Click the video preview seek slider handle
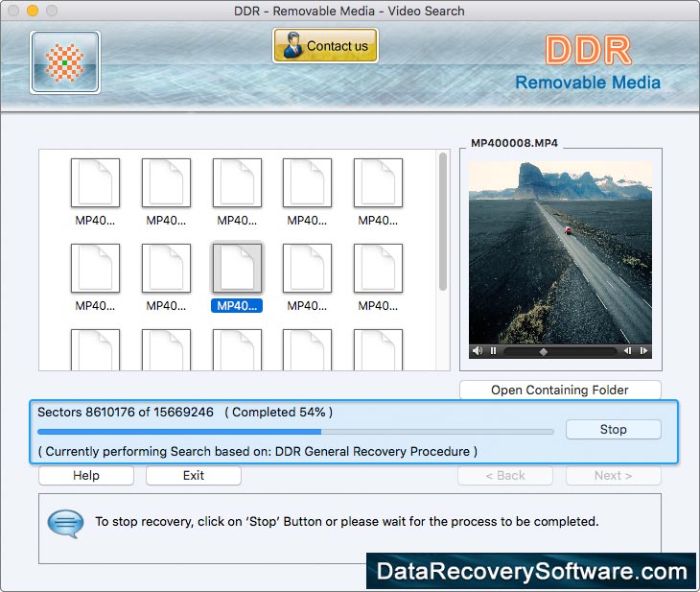700x592 pixels. pos(544,351)
